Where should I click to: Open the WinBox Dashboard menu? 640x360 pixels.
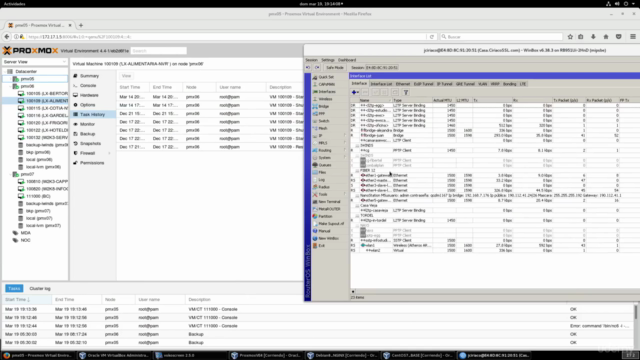pyautogui.click(x=347, y=60)
